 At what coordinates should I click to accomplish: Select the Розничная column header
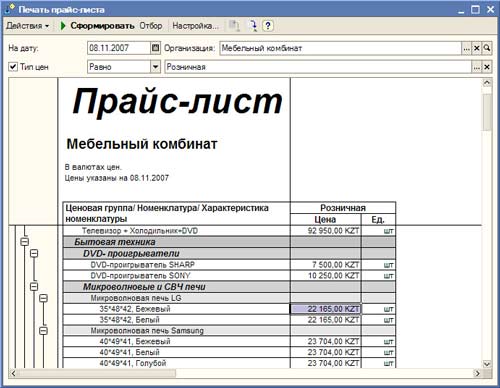click(x=343, y=208)
